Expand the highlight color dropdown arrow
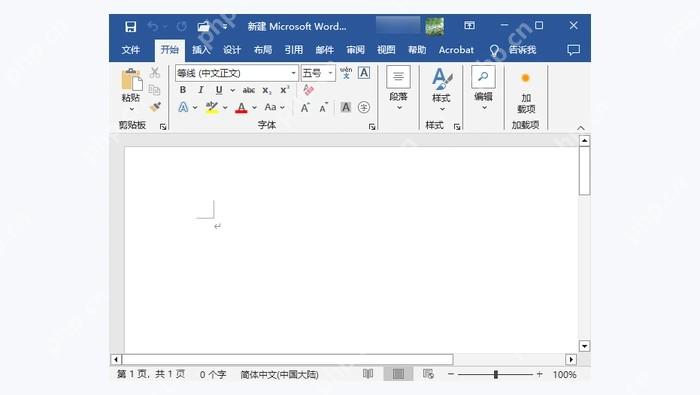 click(x=225, y=108)
